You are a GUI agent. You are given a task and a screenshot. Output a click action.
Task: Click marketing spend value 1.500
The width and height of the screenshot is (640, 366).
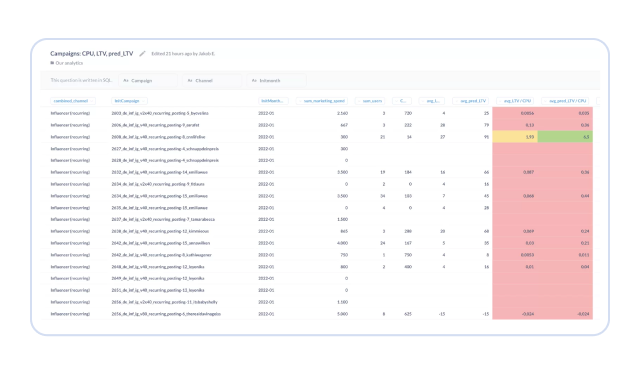pos(342,219)
